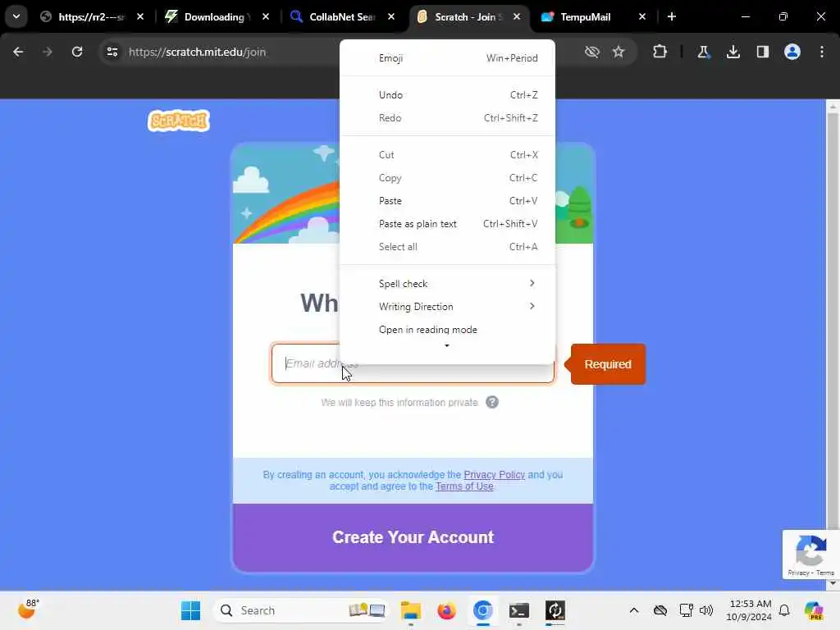
Task: Click the reCAPTCHA badge
Action: 810,555
